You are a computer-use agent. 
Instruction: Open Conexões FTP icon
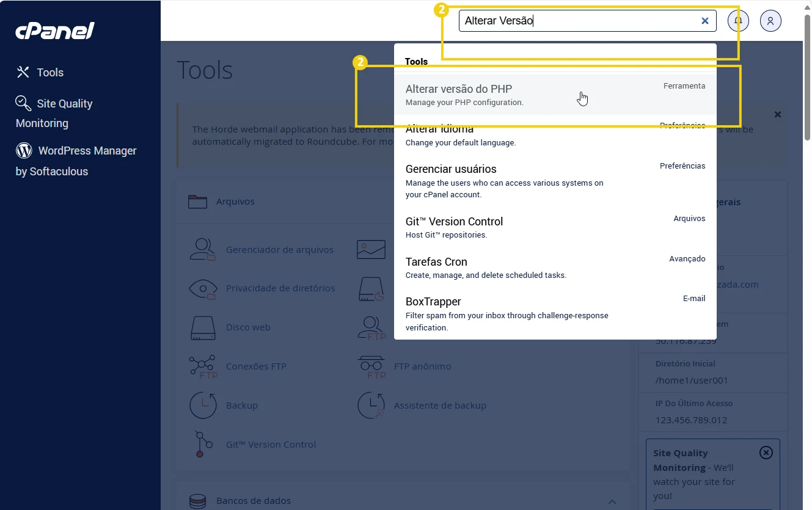[x=202, y=366]
